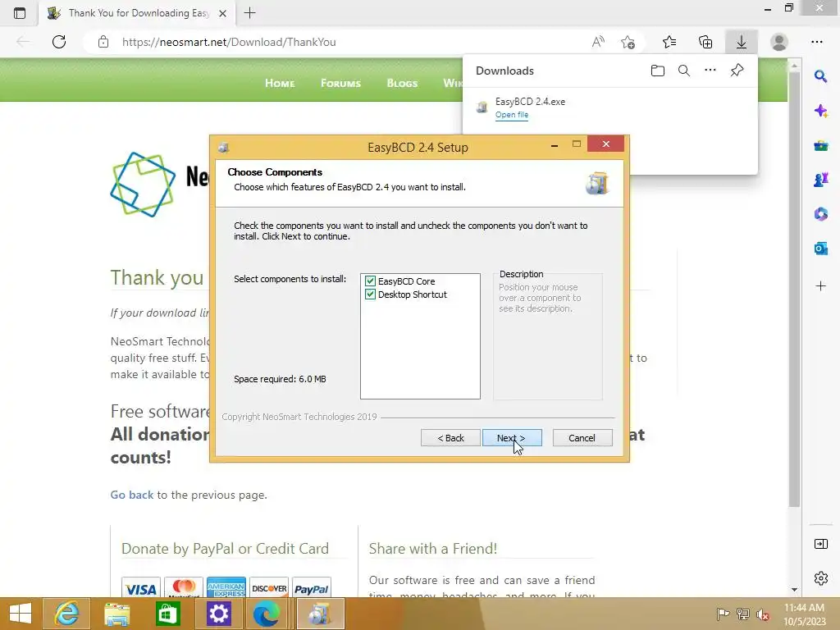
Task: Click the Visa payment logo
Action: point(141,587)
